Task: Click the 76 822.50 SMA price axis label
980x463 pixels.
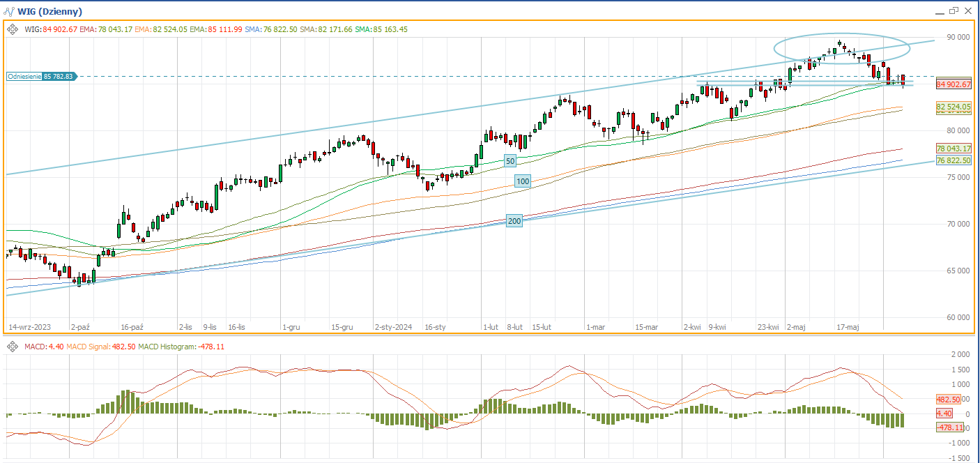Action: pyautogui.click(x=954, y=160)
